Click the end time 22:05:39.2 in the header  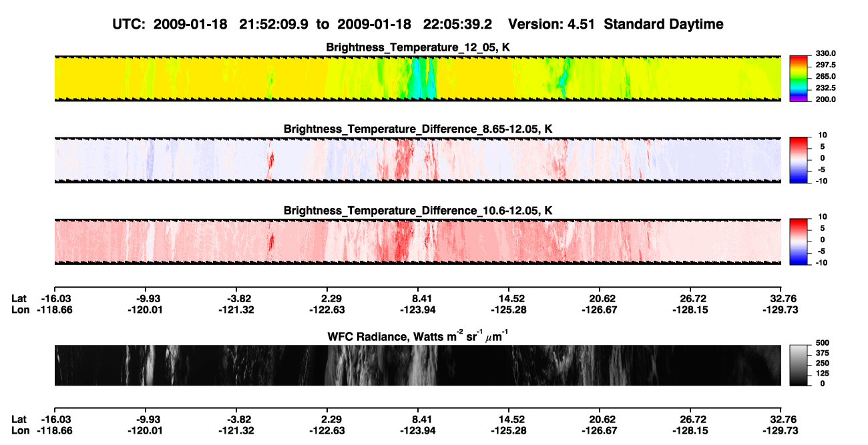click(458, 24)
